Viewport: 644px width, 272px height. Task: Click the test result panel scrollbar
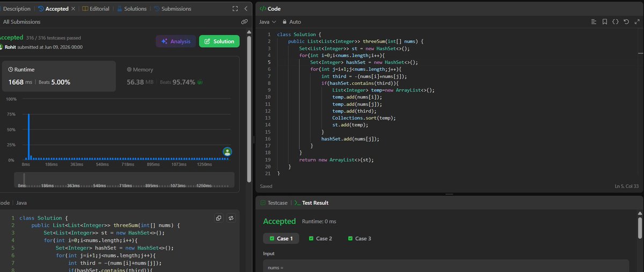[640, 228]
